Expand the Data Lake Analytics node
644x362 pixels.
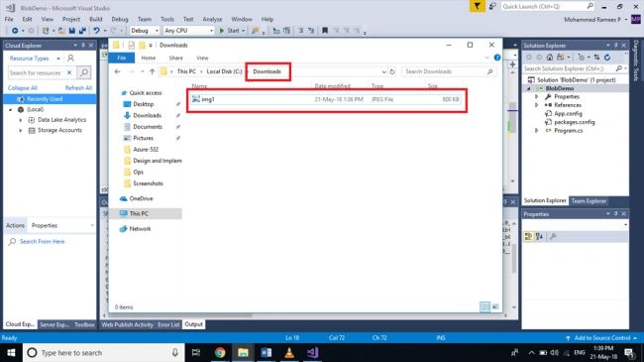tap(21, 120)
